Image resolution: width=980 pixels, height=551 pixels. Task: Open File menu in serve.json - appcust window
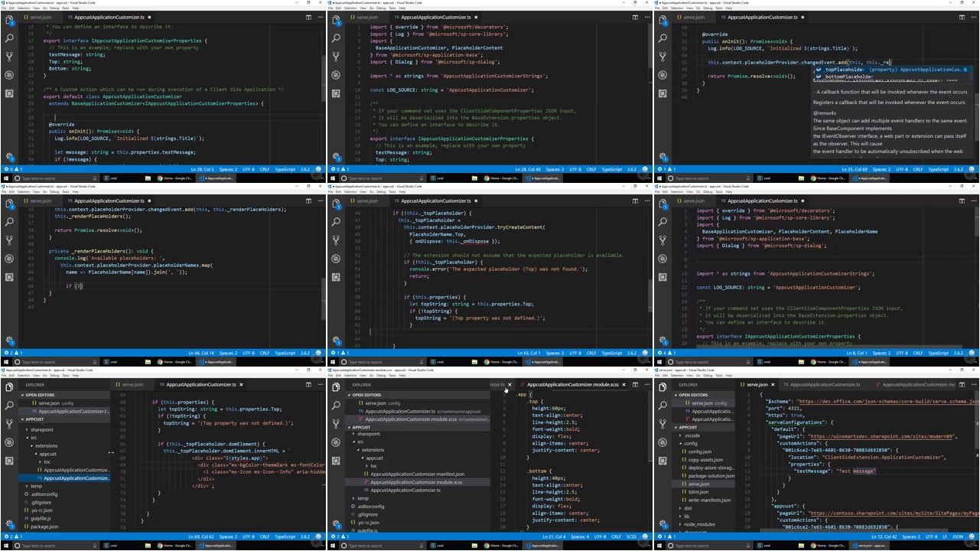tap(658, 375)
